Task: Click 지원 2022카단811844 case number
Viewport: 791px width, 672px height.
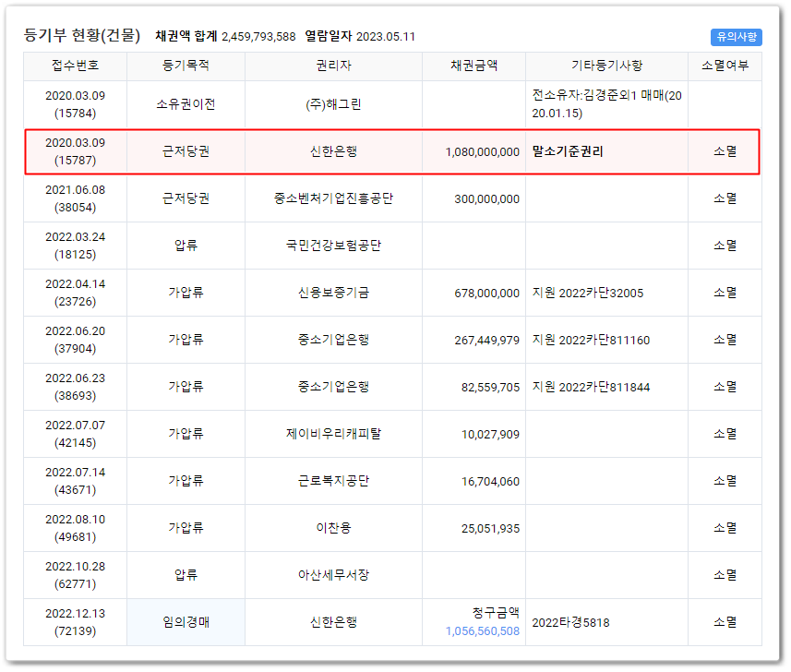Action: click(591, 387)
